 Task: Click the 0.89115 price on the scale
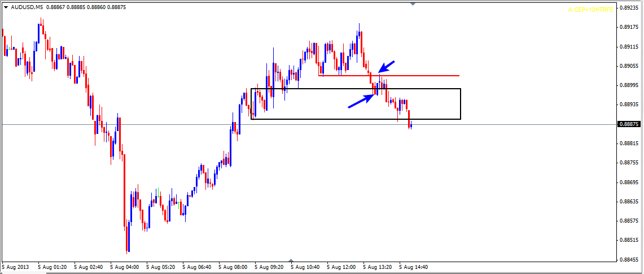click(x=628, y=47)
